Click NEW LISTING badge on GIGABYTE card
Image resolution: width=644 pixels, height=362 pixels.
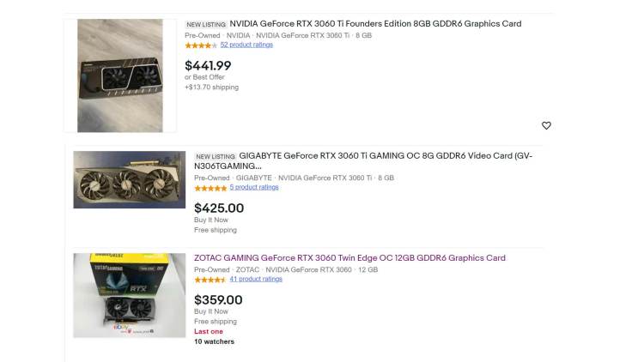point(215,157)
